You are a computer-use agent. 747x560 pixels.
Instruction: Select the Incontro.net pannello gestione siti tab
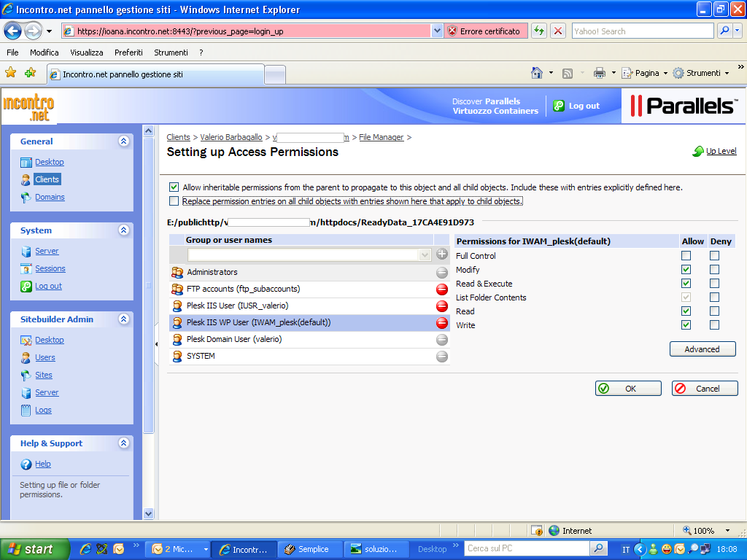156,74
